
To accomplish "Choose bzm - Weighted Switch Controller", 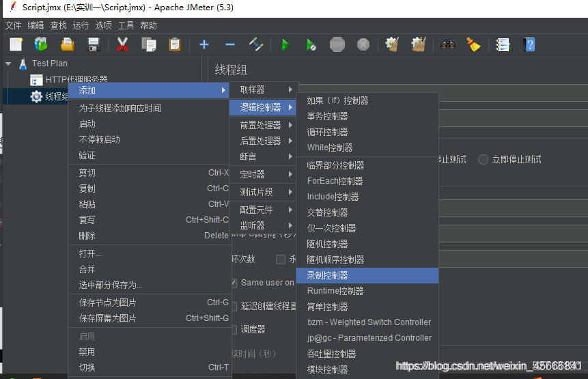I will point(367,322).
